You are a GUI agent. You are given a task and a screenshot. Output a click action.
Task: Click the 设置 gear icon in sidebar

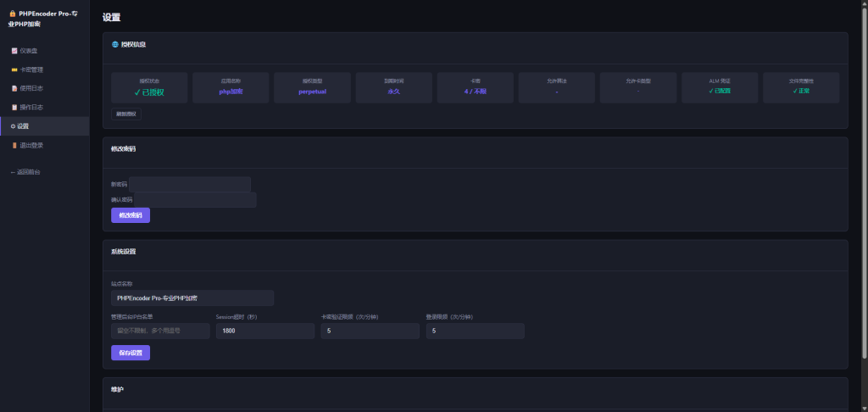click(13, 126)
